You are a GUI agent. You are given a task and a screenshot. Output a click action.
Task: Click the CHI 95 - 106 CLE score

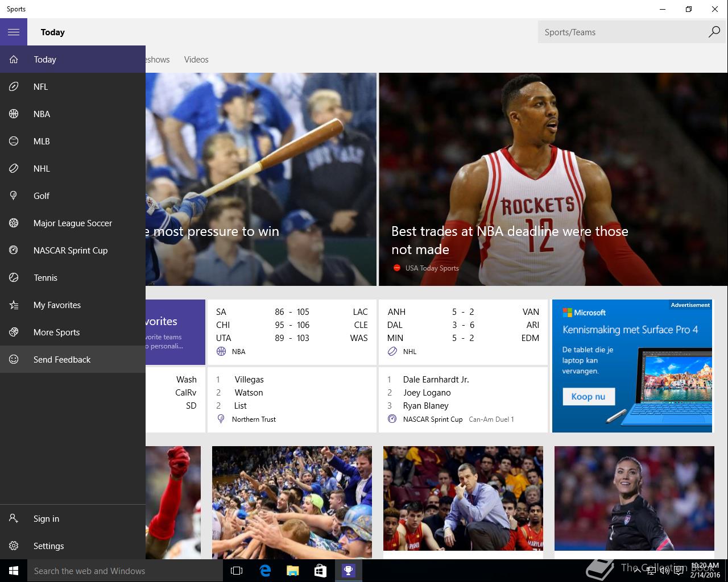(292, 325)
